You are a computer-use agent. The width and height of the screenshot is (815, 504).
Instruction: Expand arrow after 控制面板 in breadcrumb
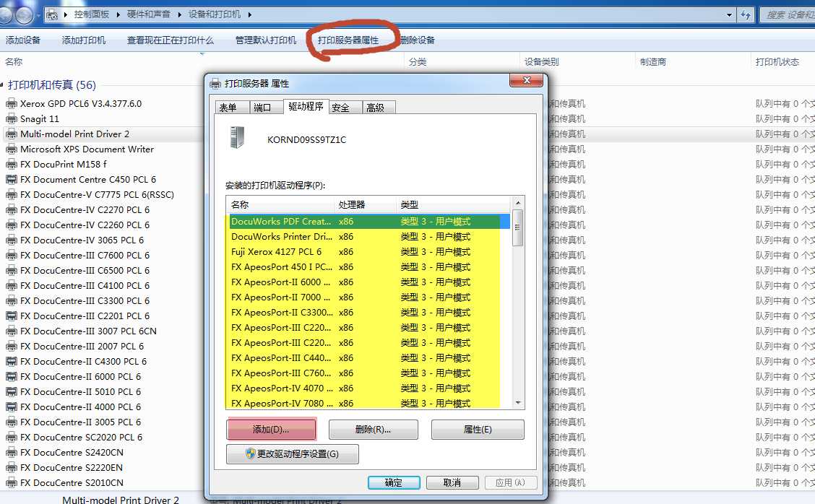[118, 14]
